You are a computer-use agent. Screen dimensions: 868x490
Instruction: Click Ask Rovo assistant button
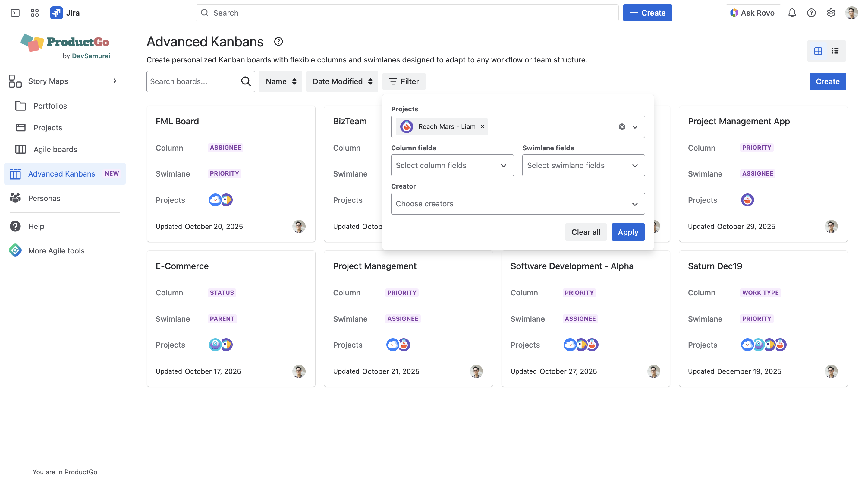click(753, 13)
